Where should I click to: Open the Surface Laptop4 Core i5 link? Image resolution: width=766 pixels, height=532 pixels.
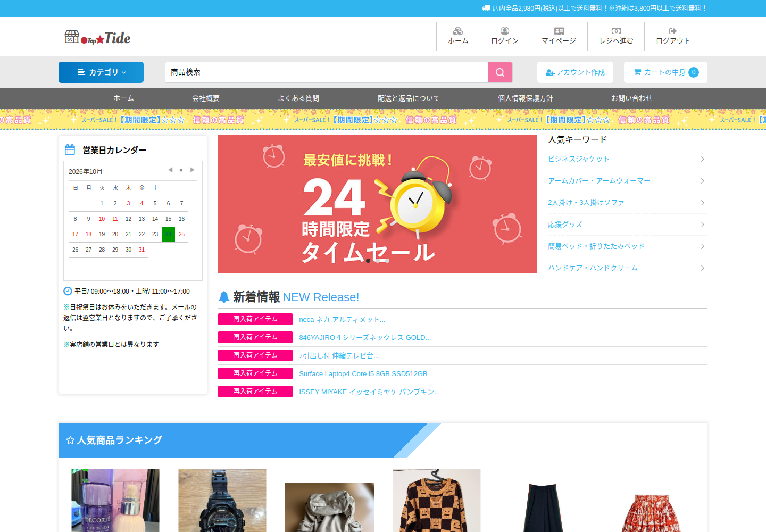pyautogui.click(x=363, y=374)
